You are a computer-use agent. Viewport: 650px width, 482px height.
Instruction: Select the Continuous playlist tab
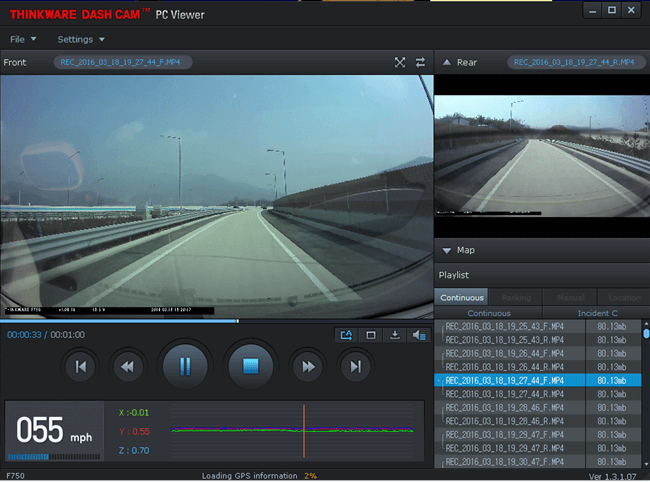coord(461,298)
